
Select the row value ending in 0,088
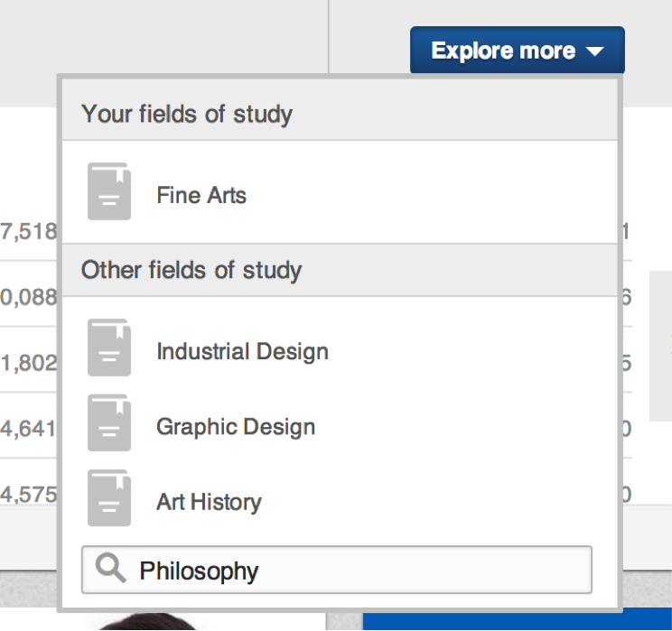(x=29, y=297)
